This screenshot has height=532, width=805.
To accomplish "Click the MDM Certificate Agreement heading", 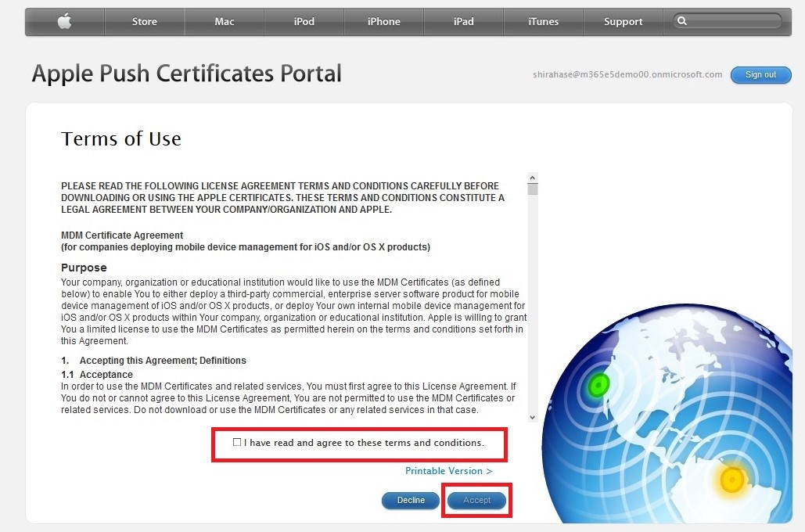I will [122, 235].
